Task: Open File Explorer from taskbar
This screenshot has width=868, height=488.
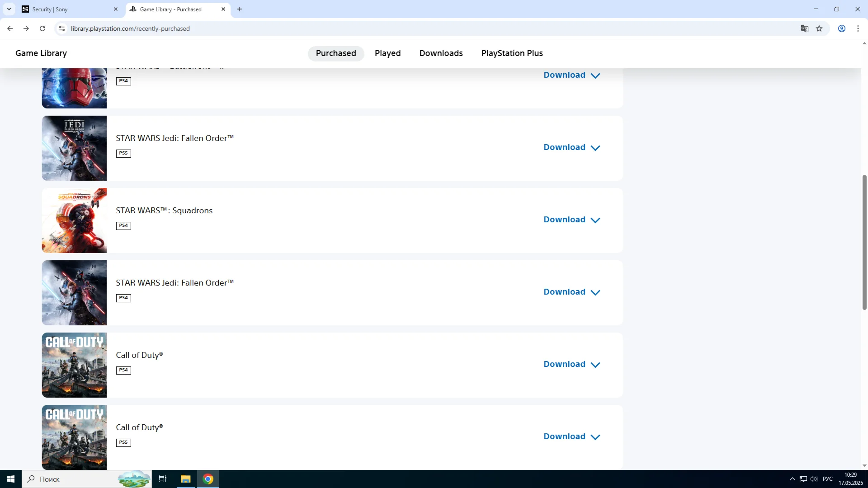Action: (186, 479)
